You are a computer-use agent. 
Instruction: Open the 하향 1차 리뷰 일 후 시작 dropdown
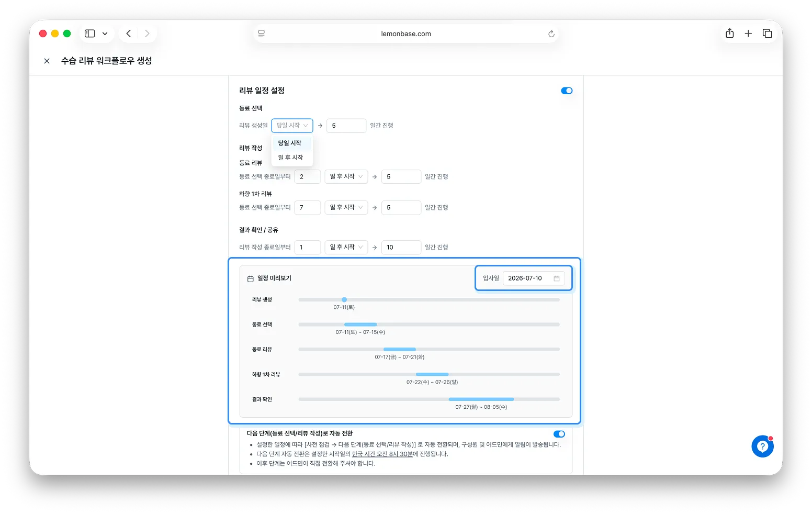coord(346,208)
